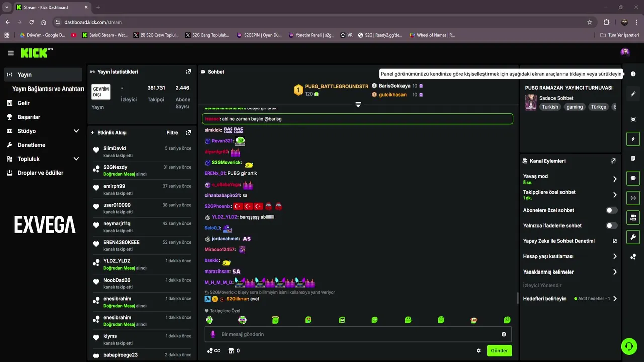Image resolution: width=644 pixels, height=362 pixels.
Task: Open Chrome extensions puzzle icon
Action: point(606,22)
